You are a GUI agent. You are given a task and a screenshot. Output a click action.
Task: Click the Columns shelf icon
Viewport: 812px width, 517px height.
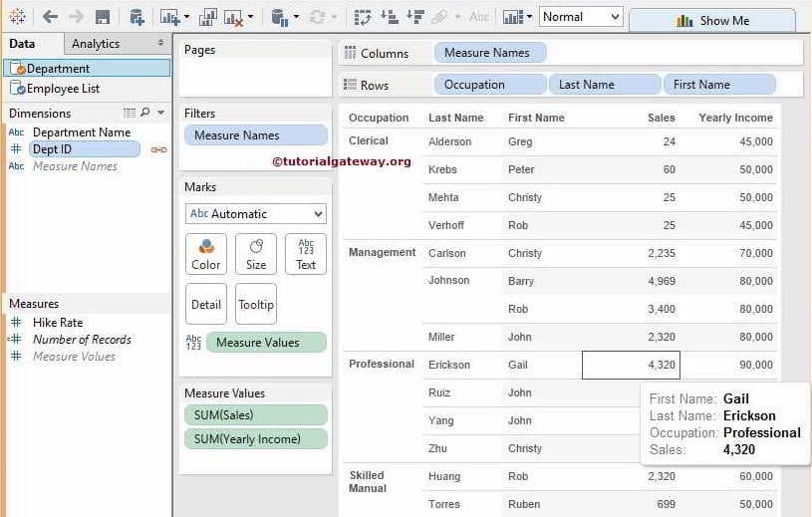point(350,53)
